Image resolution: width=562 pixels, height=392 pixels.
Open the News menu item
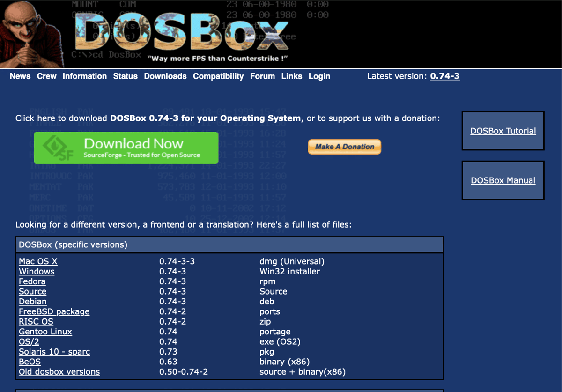click(20, 76)
